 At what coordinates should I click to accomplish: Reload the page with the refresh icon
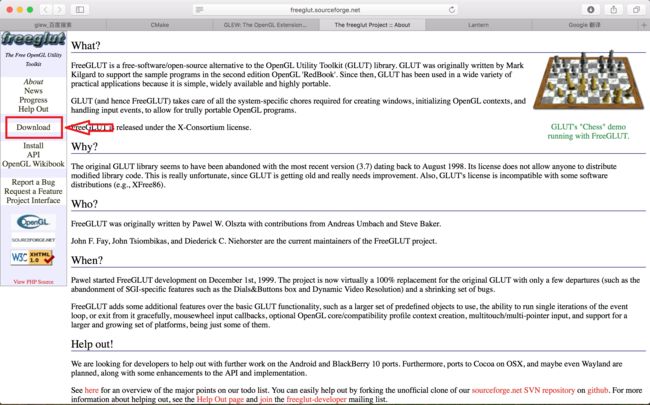(451, 10)
